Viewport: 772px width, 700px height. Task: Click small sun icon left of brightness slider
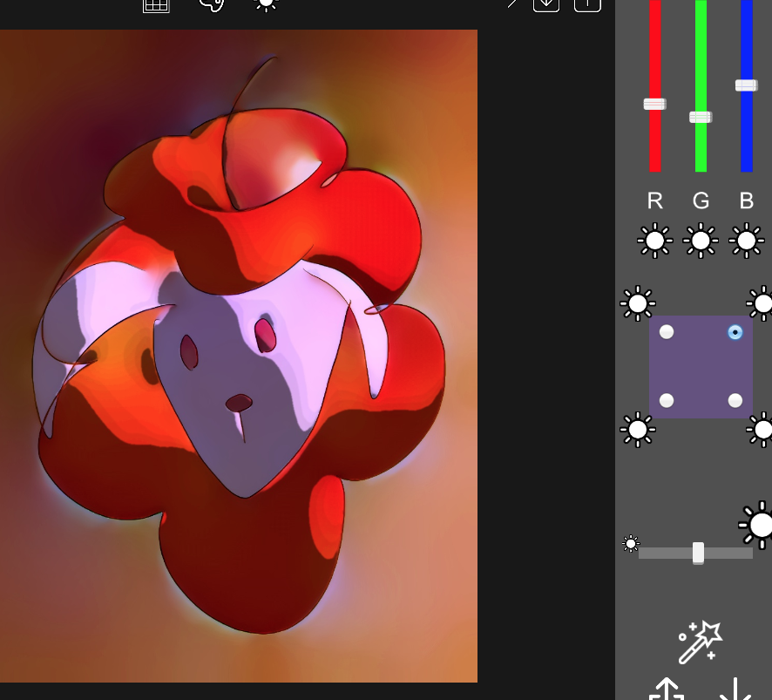(631, 544)
